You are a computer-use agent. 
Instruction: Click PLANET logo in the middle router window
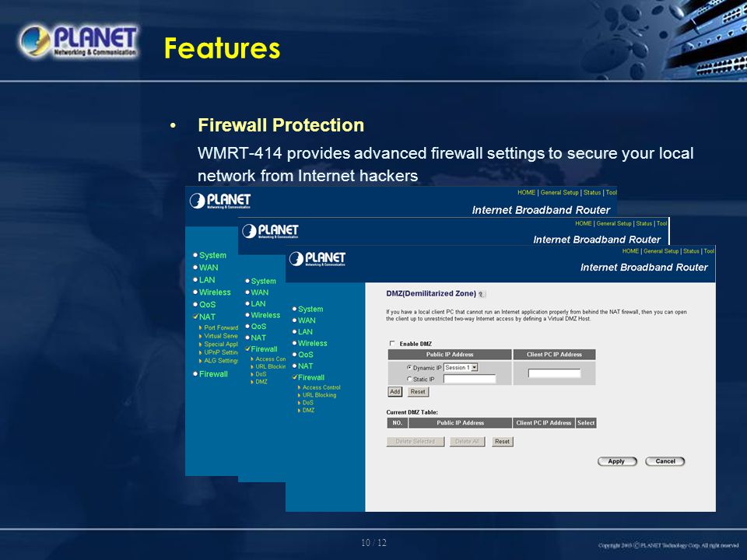[270, 232]
